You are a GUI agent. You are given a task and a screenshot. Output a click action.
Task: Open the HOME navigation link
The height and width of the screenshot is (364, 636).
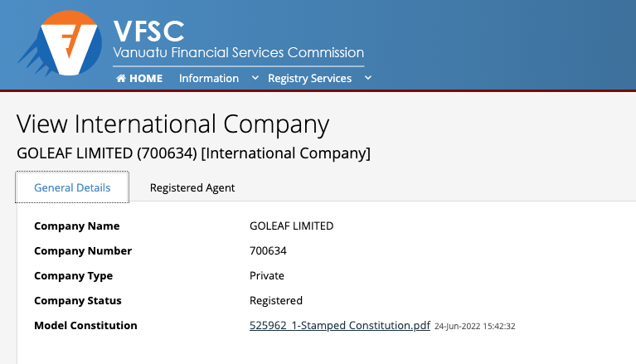tap(139, 78)
